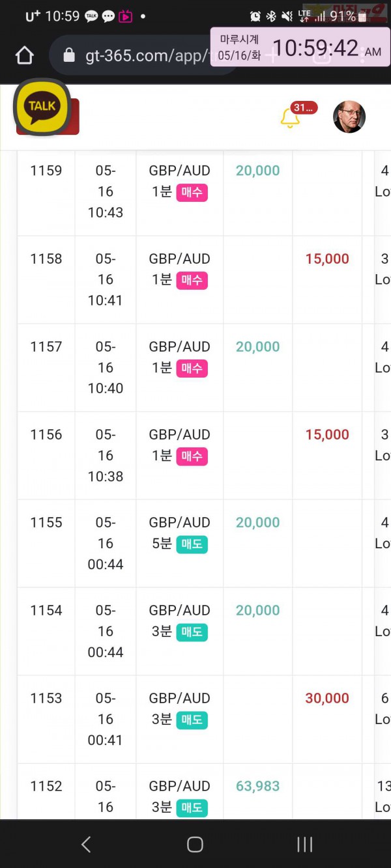Open the Android recent apps button

tap(304, 845)
